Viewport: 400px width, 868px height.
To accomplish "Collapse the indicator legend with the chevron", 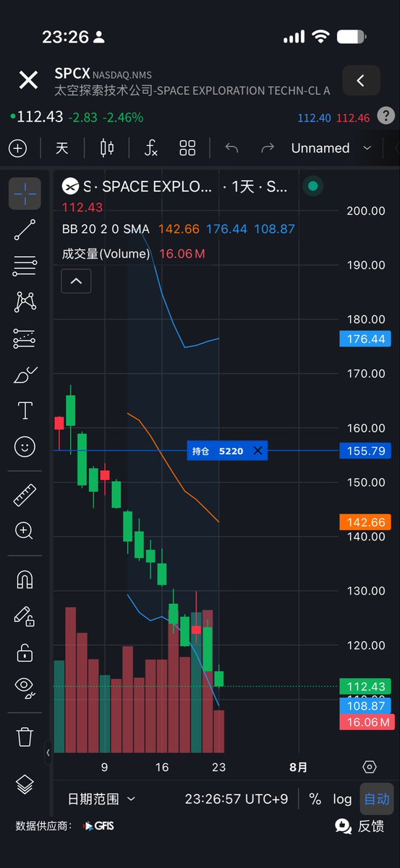I will [76, 280].
